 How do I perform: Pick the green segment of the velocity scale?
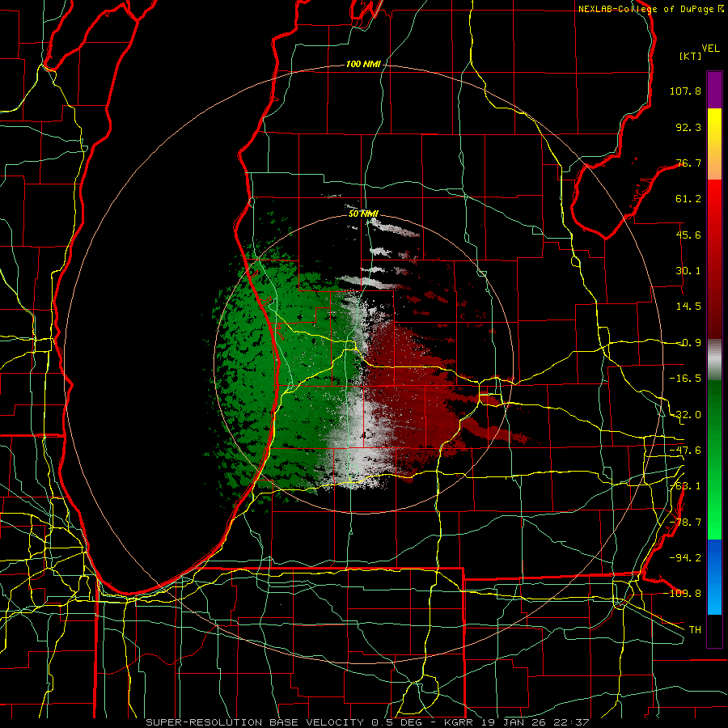click(714, 460)
